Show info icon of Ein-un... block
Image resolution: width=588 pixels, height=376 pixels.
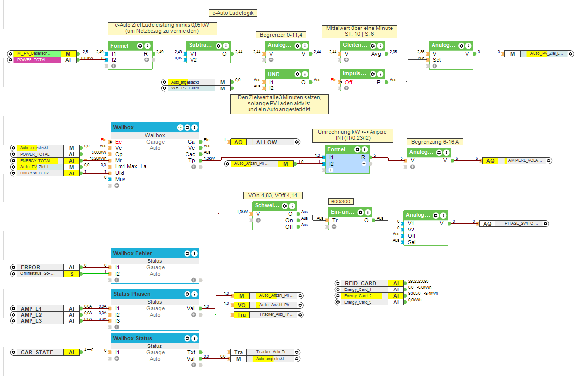368,212
